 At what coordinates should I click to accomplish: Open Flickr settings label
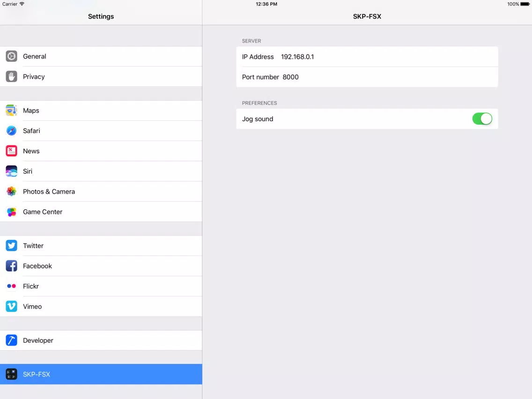tap(31, 286)
